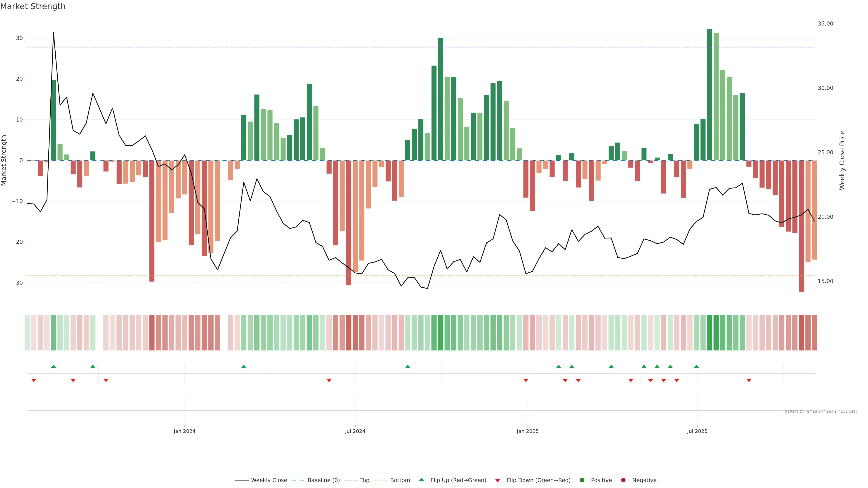Click the rightmost heatmap strip cell
The width and height of the screenshot is (868, 488).
pyautogui.click(x=814, y=333)
